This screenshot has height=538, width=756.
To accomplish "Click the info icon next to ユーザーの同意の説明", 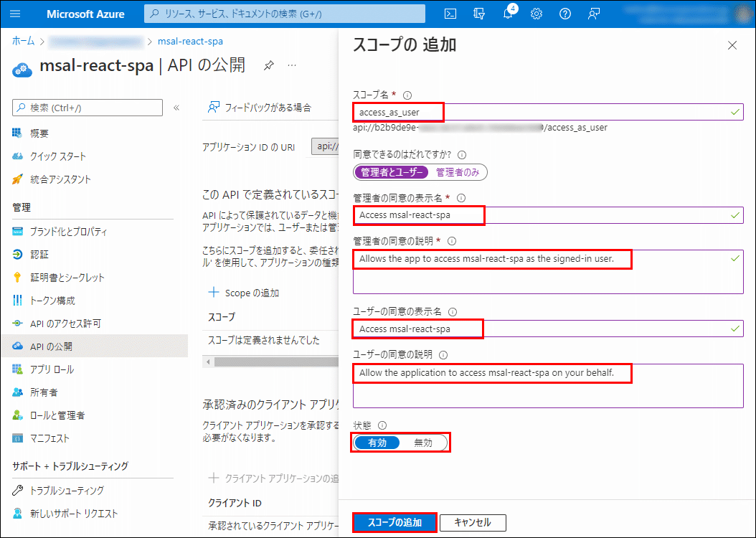I will click(x=443, y=355).
